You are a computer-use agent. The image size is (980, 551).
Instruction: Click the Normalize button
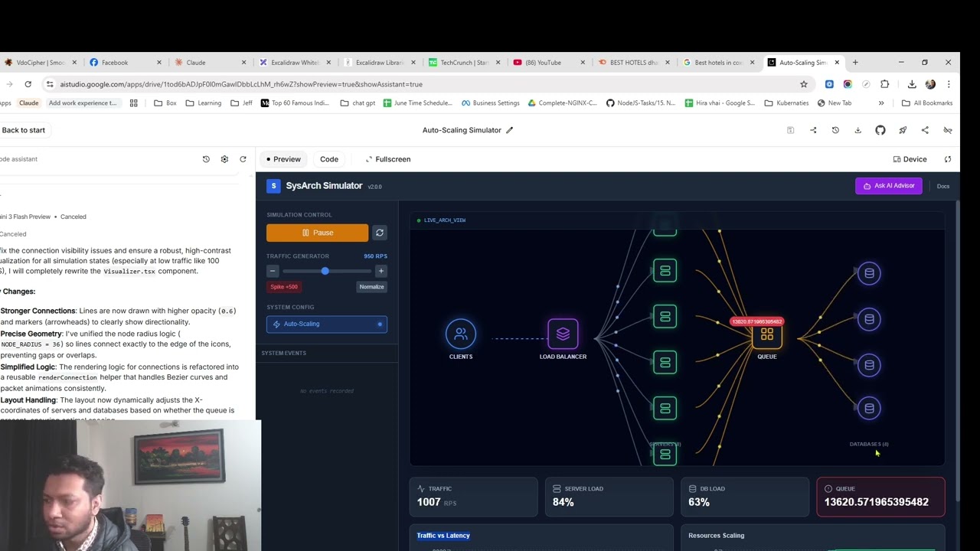click(371, 287)
